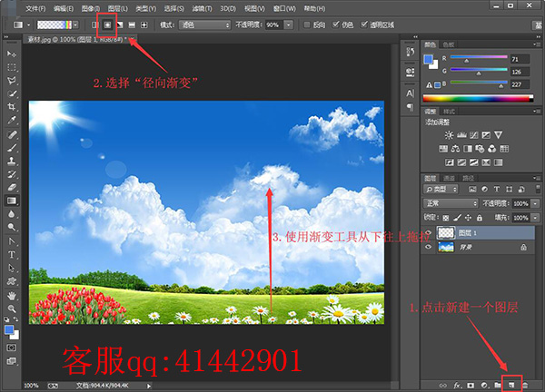This screenshot has height=392, width=545.
Task: Create a new layer button
Action: pos(511,386)
